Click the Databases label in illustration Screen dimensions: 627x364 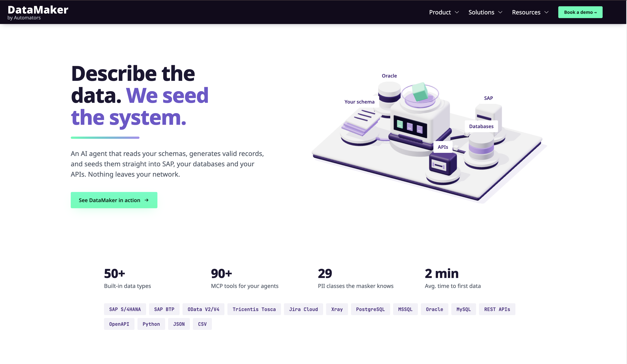tap(481, 126)
